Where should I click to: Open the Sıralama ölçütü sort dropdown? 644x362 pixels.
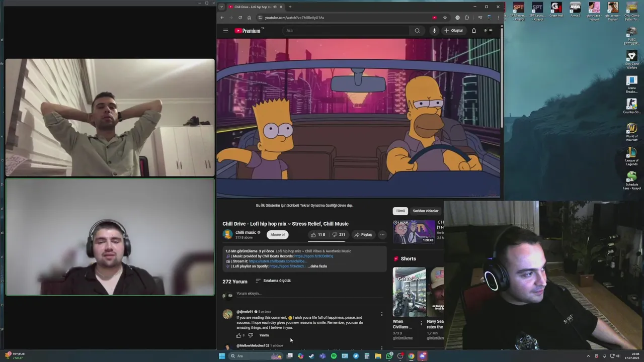273,281
